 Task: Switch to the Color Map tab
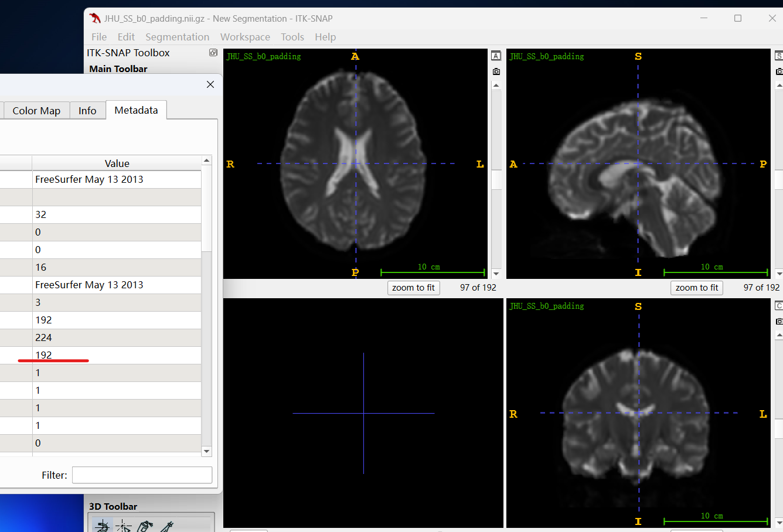click(x=36, y=111)
